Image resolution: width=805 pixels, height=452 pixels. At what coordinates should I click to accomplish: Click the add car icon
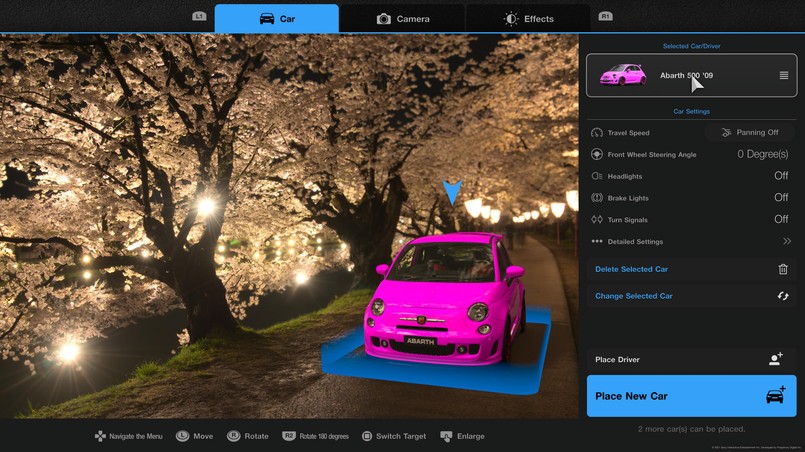776,395
